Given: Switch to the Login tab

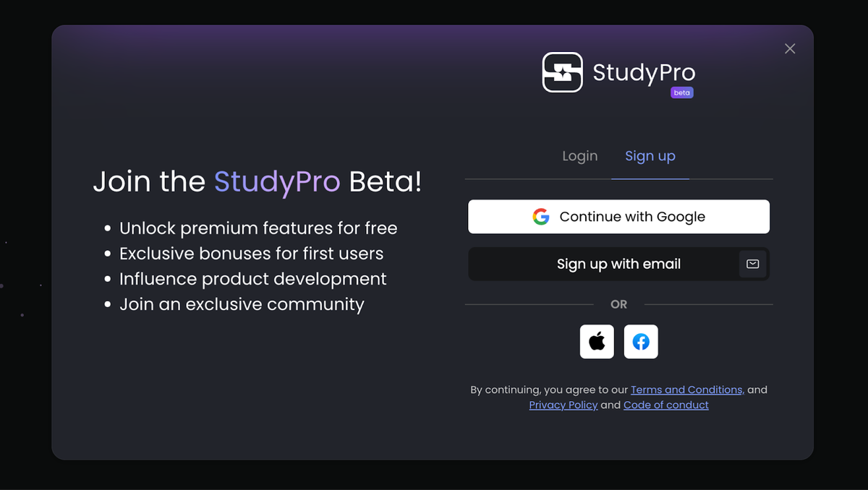Looking at the screenshot, I should [x=579, y=155].
